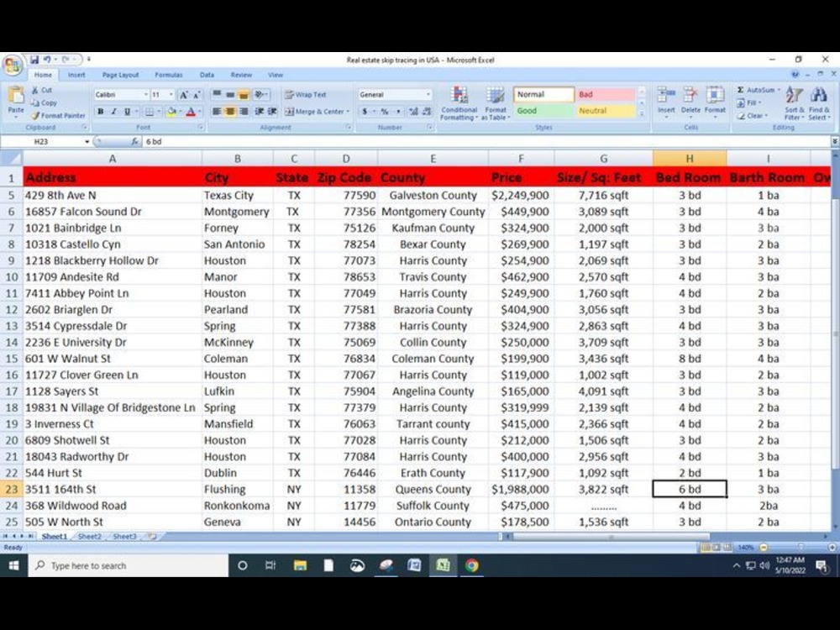The image size is (840, 630).
Task: Open the Formulas ribbon tab
Action: pyautogui.click(x=168, y=75)
